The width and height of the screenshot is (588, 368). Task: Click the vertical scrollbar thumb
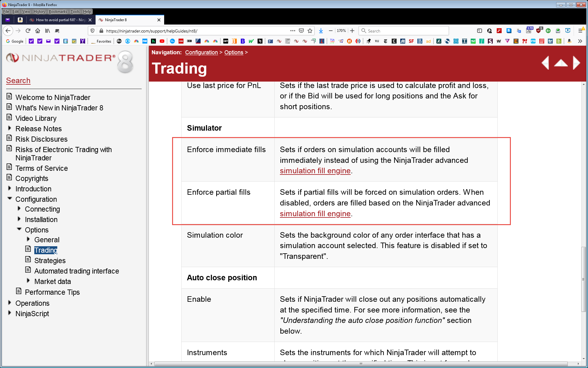pos(583,279)
